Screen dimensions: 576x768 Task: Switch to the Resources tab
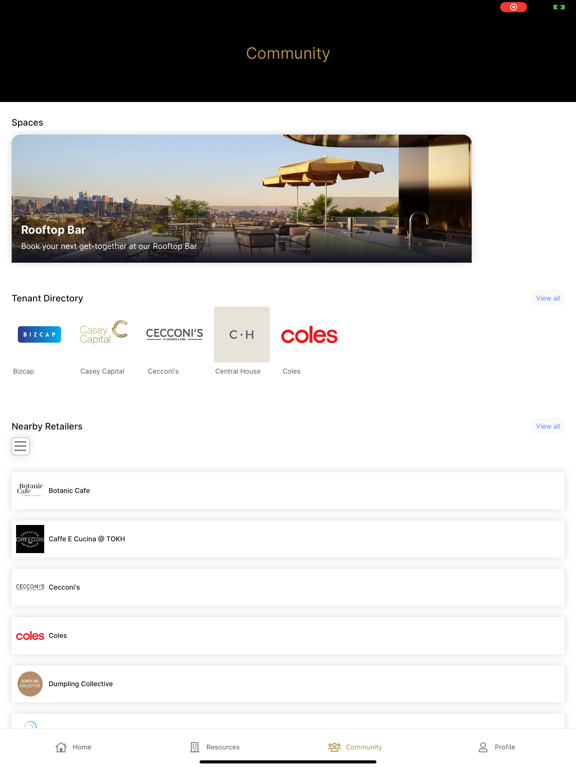pos(215,747)
